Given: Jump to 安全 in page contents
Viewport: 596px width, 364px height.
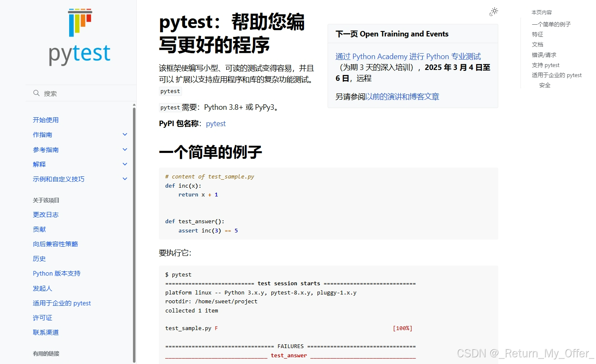Looking at the screenshot, I should coord(545,85).
